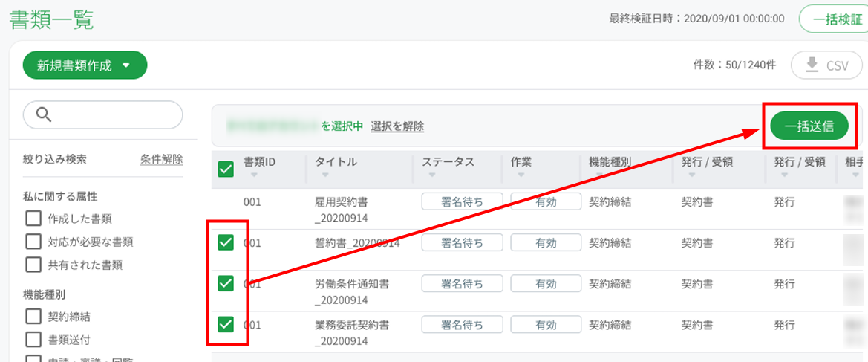Image resolution: width=868 pixels, height=362 pixels.
Task: Open the 機能種別 column sort arrow
Action: [x=599, y=175]
